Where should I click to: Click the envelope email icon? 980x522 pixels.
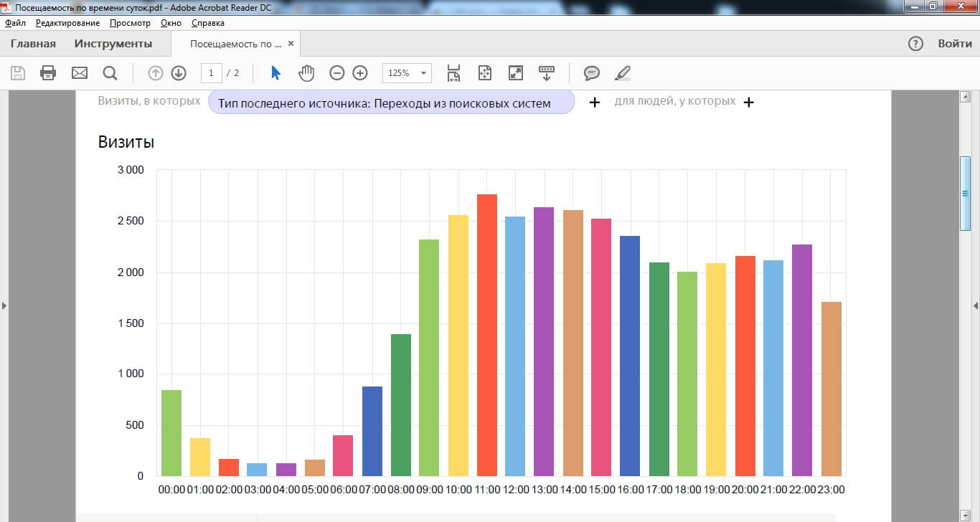pyautogui.click(x=79, y=73)
